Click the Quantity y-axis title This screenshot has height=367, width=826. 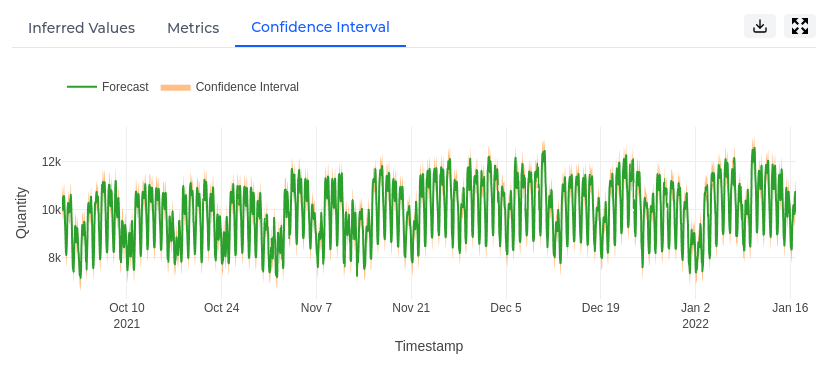point(21,213)
